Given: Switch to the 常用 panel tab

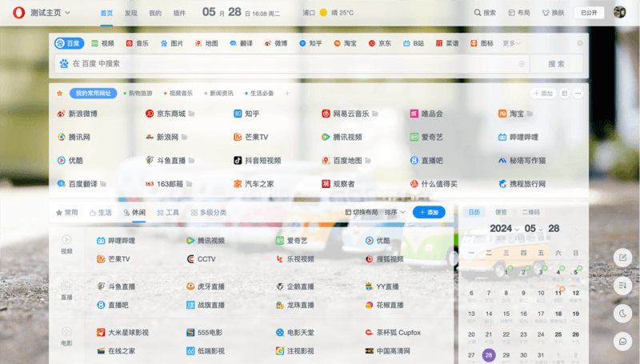Looking at the screenshot, I should pyautogui.click(x=66, y=213).
